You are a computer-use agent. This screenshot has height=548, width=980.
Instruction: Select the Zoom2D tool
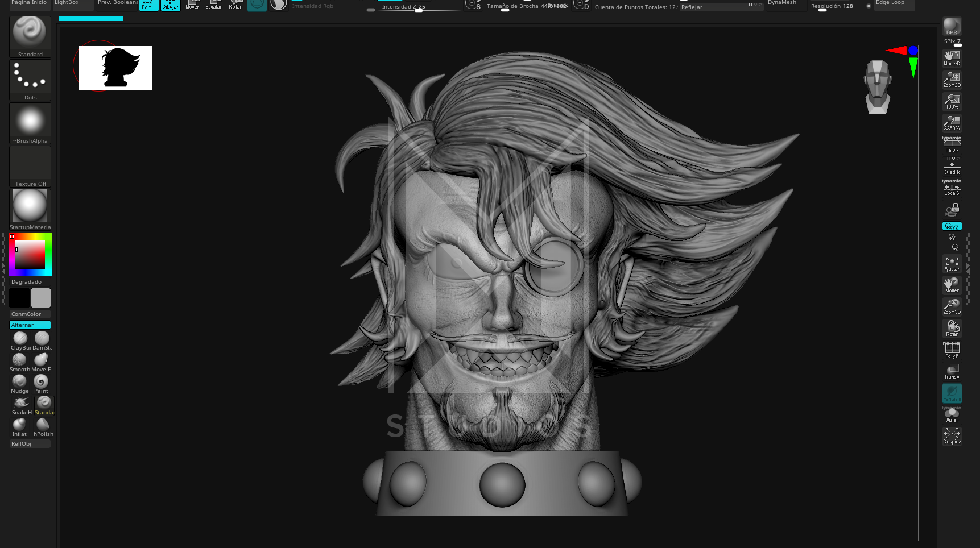[952, 79]
